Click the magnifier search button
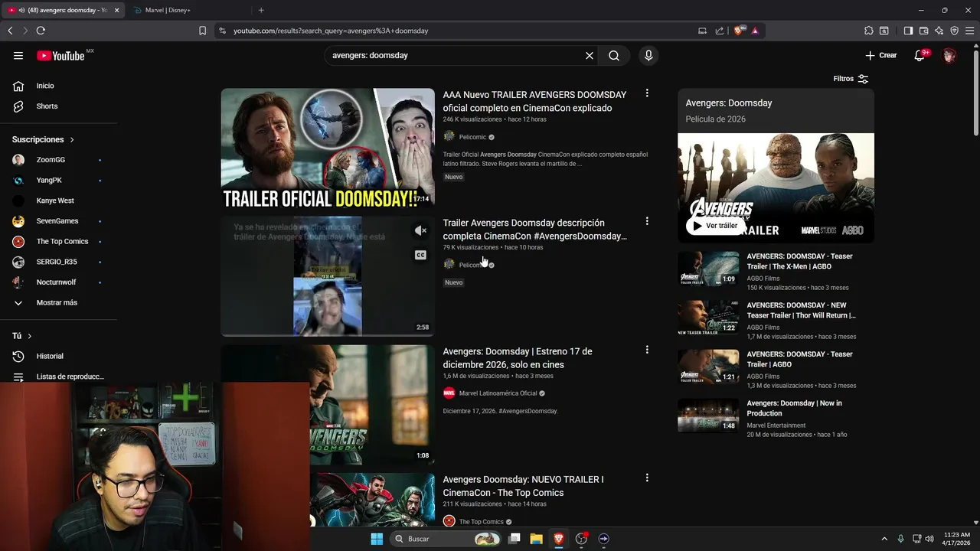The image size is (980, 551). point(614,55)
